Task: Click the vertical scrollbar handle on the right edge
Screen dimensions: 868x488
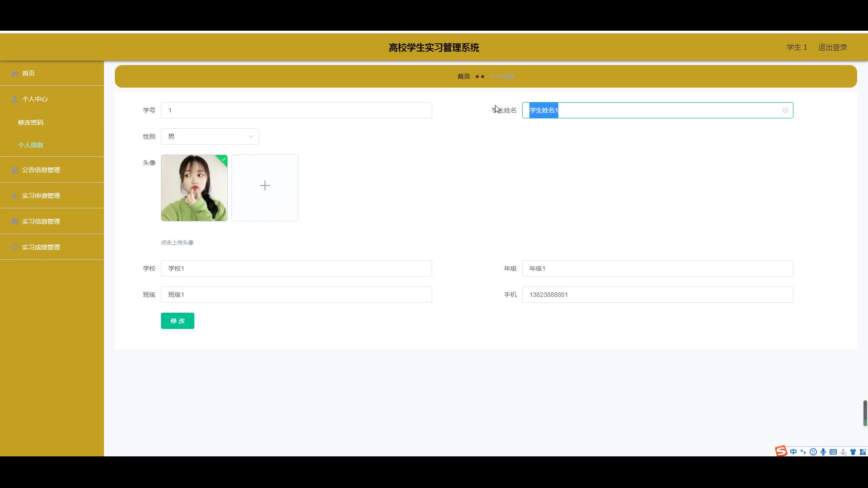Action: pyautogui.click(x=865, y=413)
